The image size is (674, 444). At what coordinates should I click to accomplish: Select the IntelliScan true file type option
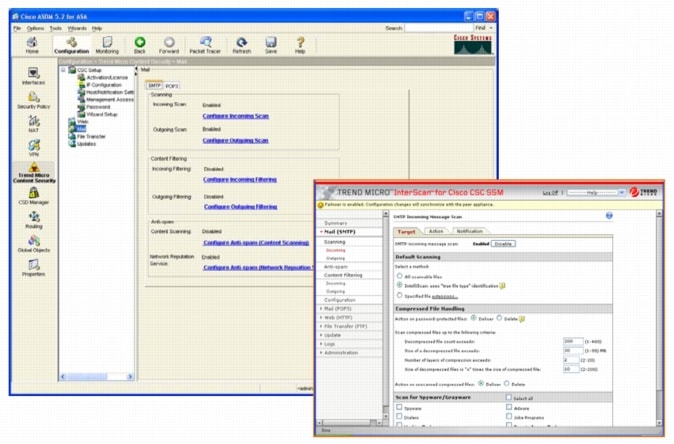[x=399, y=285]
